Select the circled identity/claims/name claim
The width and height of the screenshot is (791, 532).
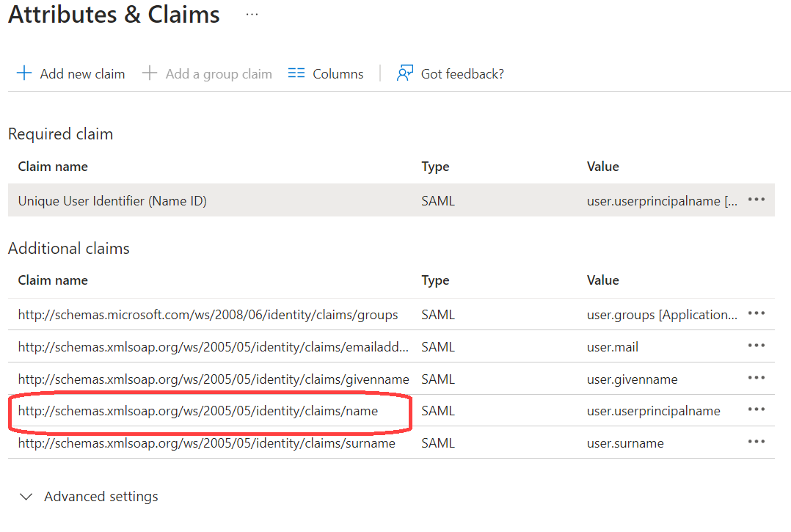[x=198, y=411]
